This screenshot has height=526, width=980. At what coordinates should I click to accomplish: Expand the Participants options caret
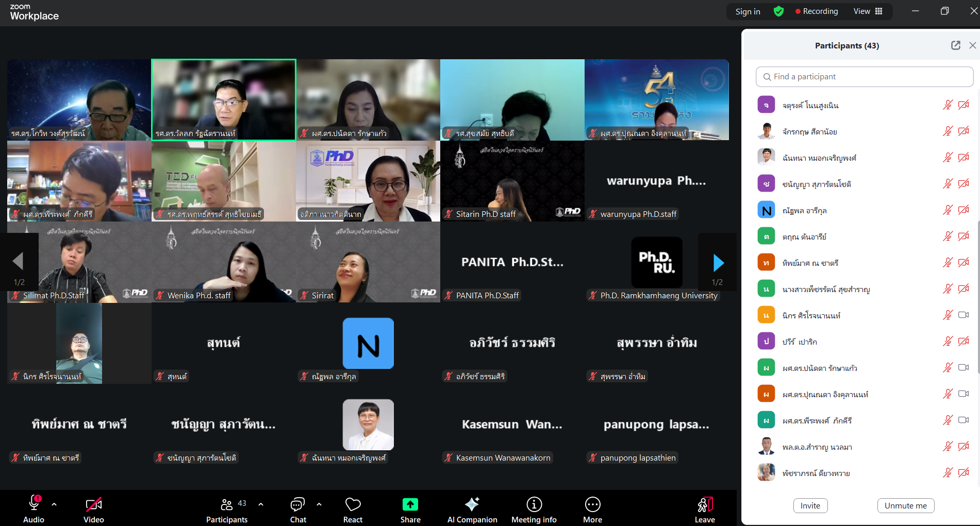261,504
